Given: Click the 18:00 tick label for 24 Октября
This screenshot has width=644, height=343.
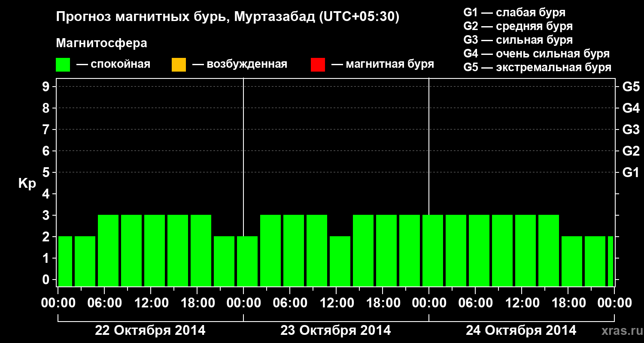Looking at the screenshot, I should pos(568,303).
